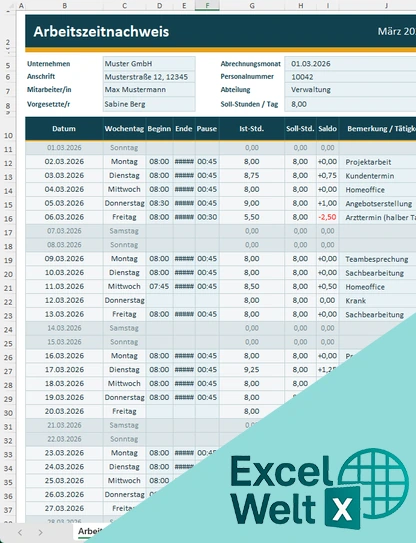The width and height of the screenshot is (416, 543).
Task: Select row 22 header
Action: coord(8,302)
